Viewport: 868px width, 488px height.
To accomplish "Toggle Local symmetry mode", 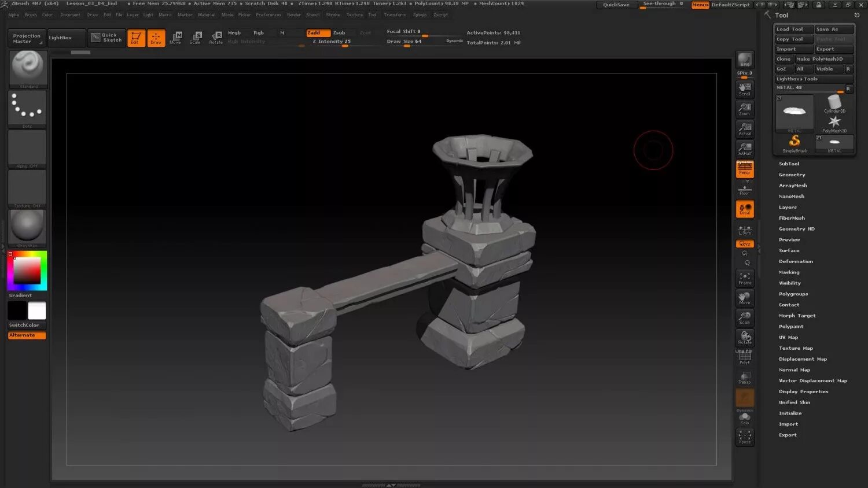I will pyautogui.click(x=745, y=209).
